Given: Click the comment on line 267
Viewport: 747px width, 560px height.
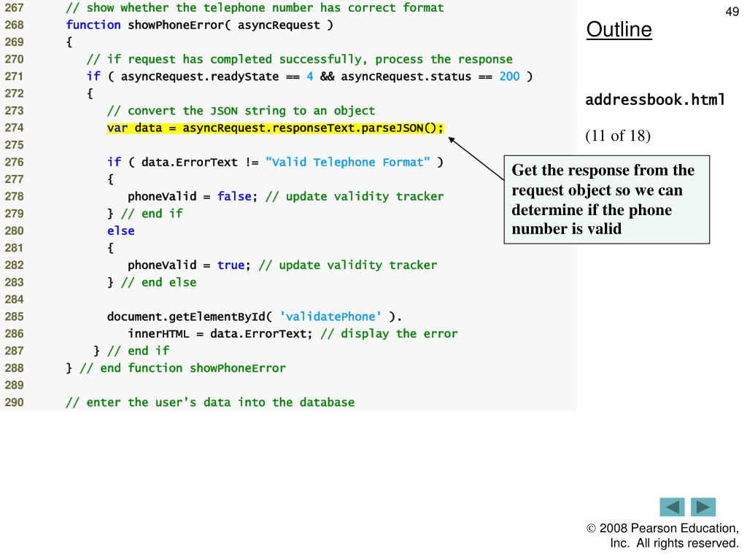Looking at the screenshot, I should coord(255,7).
